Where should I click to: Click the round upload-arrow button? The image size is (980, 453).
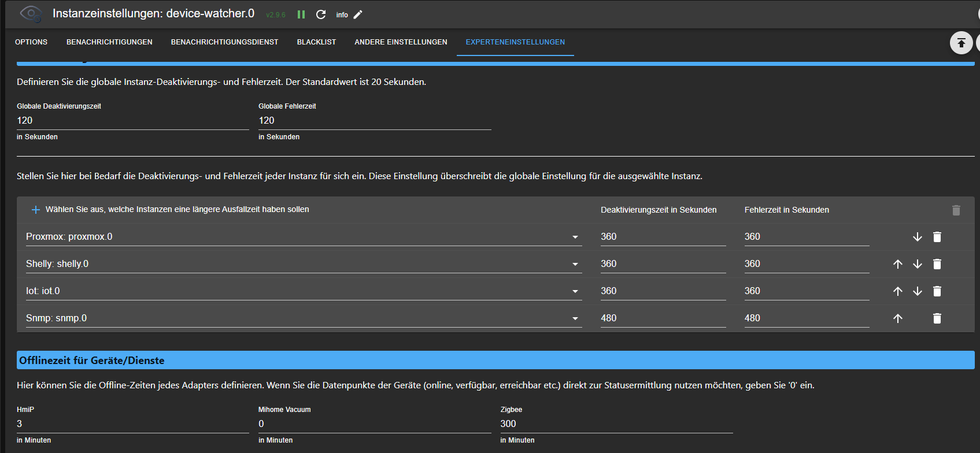[x=961, y=43]
